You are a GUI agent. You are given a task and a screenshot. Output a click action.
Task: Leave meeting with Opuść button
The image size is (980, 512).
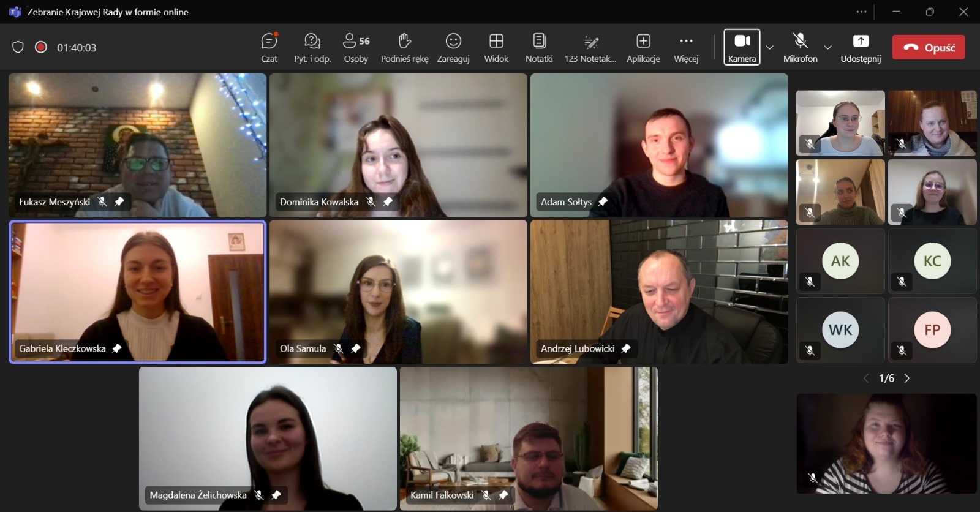929,47
